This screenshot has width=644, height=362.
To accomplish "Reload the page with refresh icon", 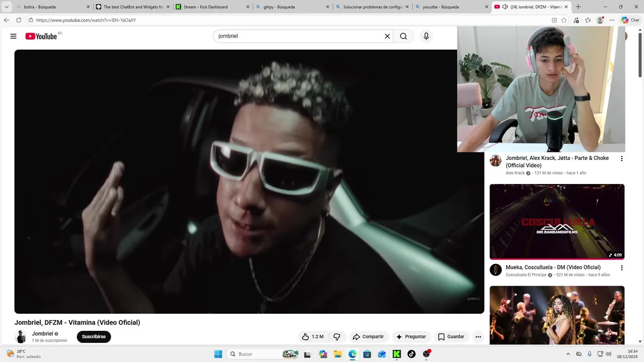I will (x=19, y=20).
